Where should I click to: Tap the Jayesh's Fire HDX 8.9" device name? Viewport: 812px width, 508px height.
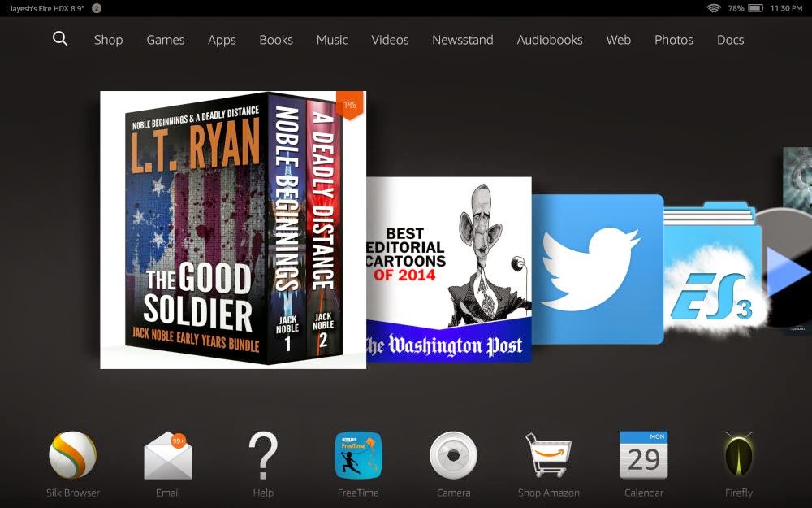pos(46,8)
